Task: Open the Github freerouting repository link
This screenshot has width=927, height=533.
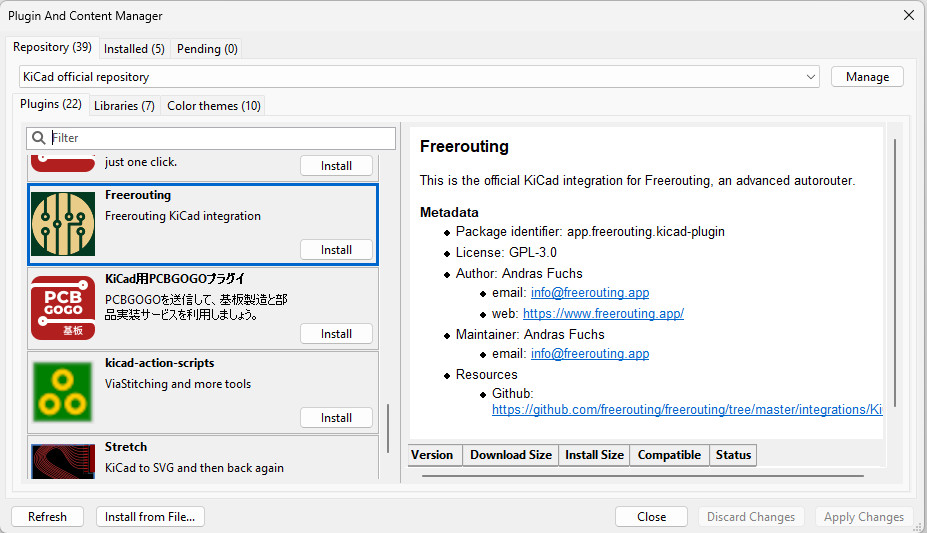Action: [x=687, y=410]
